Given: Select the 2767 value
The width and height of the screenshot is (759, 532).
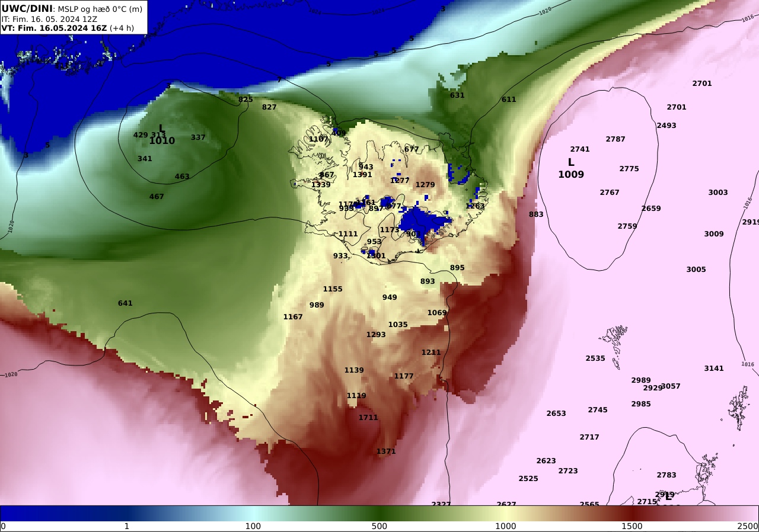Looking at the screenshot, I should click(610, 193).
